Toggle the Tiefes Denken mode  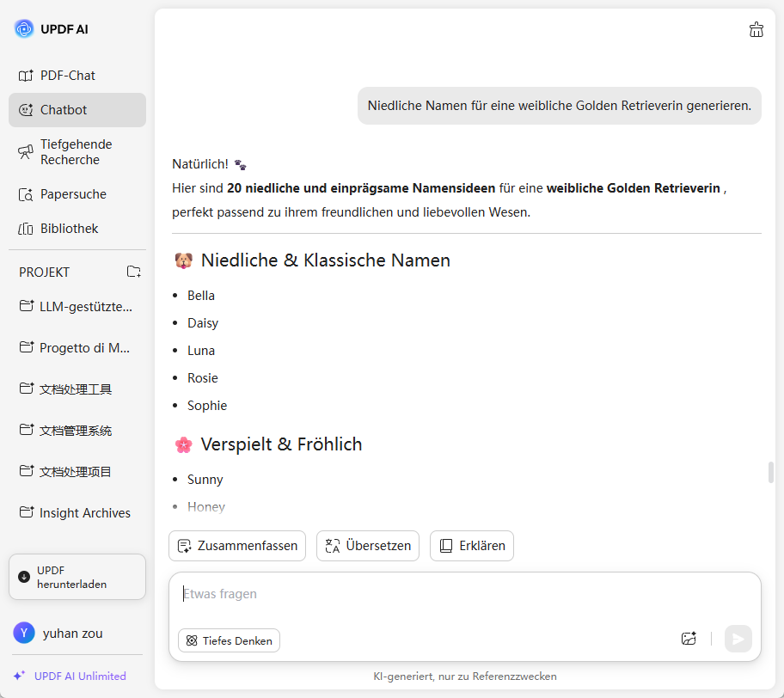[229, 640]
